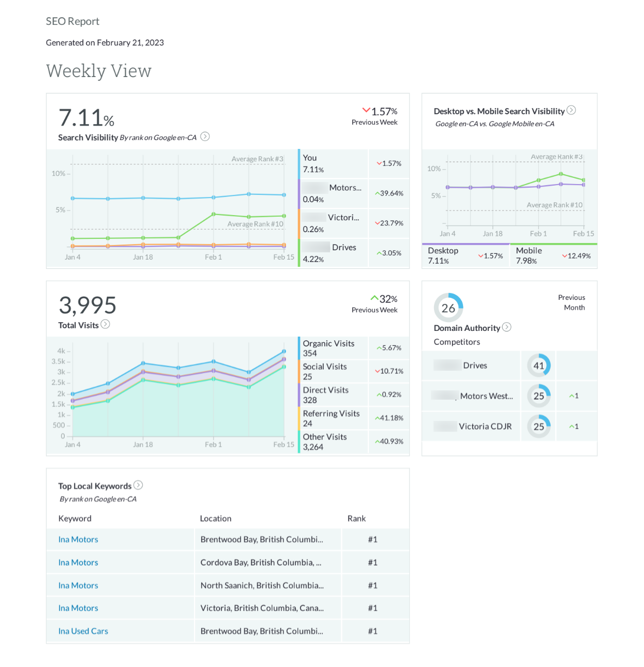Open the Ina Used Cars keyword link
The height and width of the screenshot is (667, 644).
point(83,631)
